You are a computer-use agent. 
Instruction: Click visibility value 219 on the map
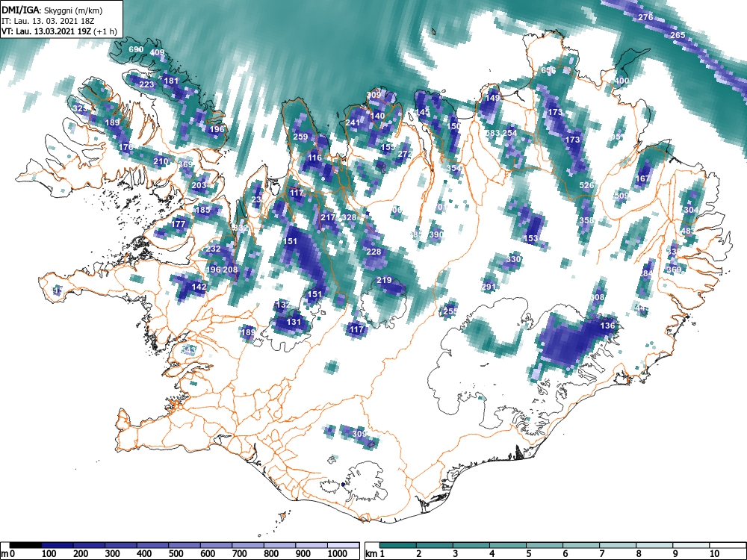pos(384,280)
